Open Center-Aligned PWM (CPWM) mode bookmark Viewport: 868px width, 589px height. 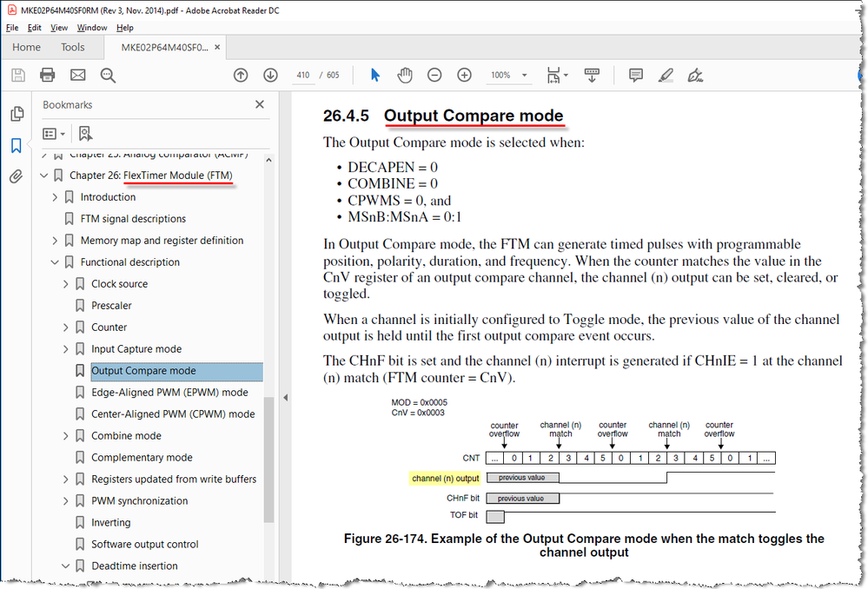pyautogui.click(x=173, y=414)
